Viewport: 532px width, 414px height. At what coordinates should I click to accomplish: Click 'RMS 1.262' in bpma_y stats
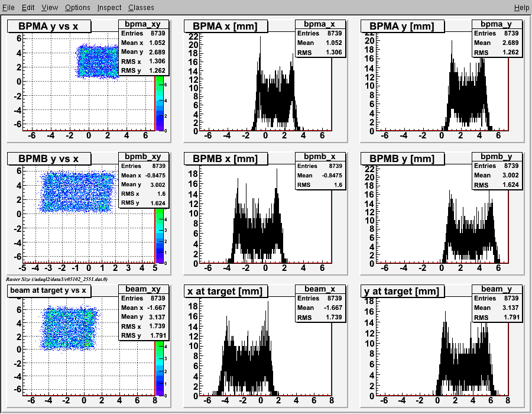497,52
